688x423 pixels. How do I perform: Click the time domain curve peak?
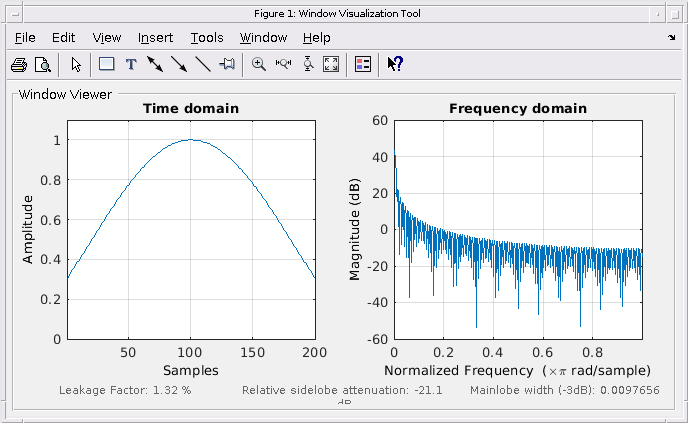pos(190,140)
